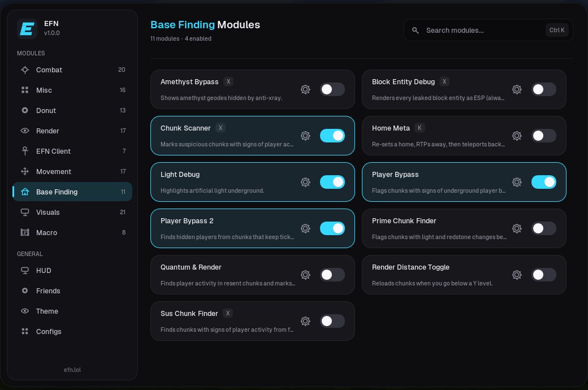
Task: Click the Macro film-strip icon
Action: tap(25, 232)
